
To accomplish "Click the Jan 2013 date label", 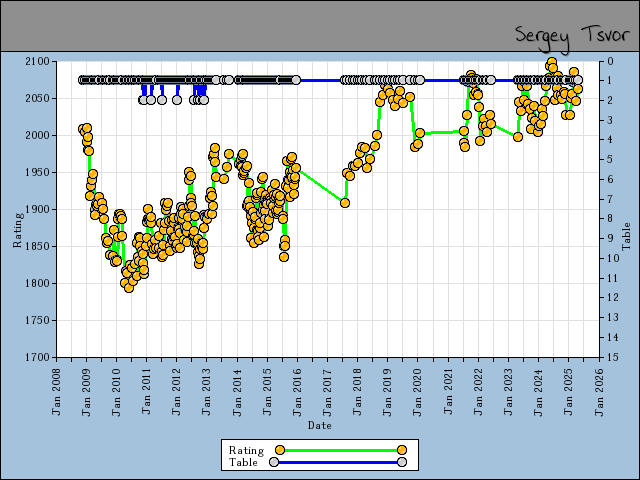I will (207, 392).
